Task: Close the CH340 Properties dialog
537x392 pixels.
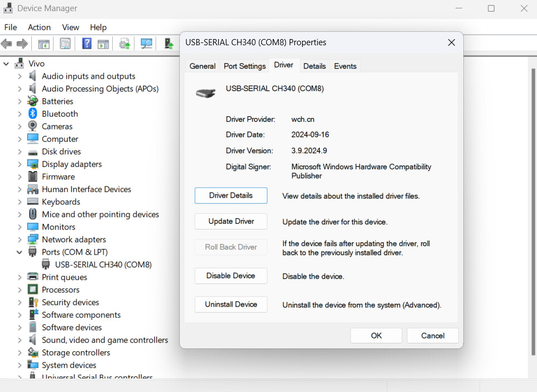Action: click(x=452, y=42)
